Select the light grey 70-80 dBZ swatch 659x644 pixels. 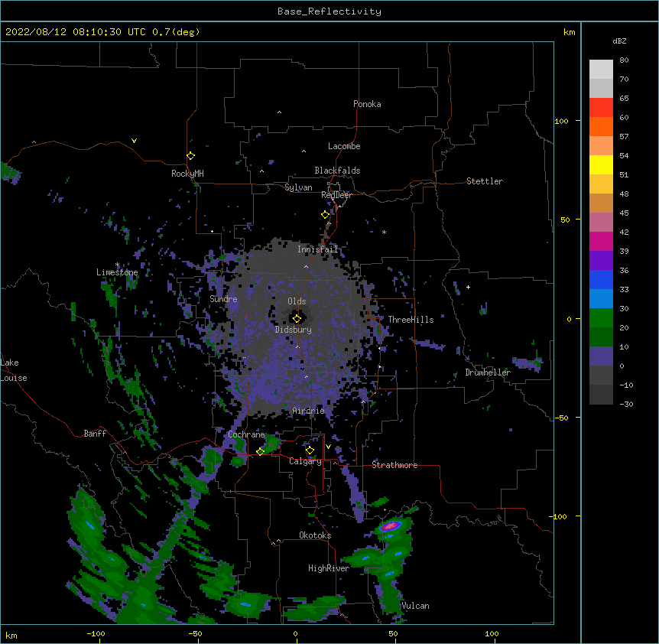pos(601,70)
